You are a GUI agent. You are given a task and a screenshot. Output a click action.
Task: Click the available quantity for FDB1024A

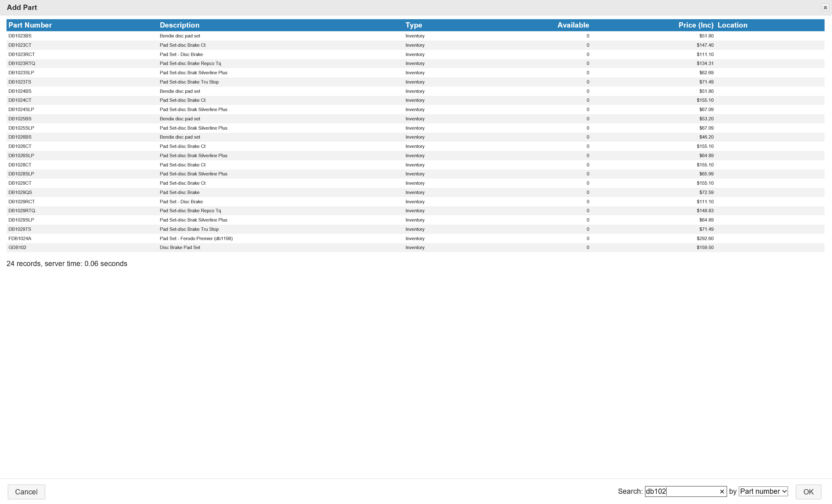588,239
